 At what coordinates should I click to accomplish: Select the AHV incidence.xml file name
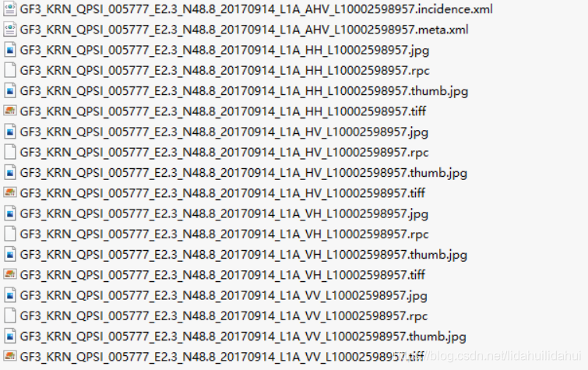(x=256, y=9)
